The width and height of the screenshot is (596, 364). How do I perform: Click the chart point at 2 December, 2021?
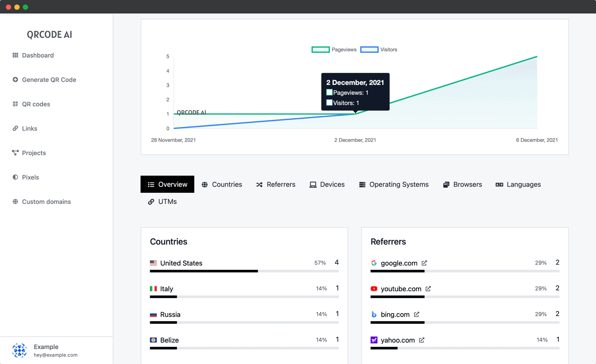point(355,114)
